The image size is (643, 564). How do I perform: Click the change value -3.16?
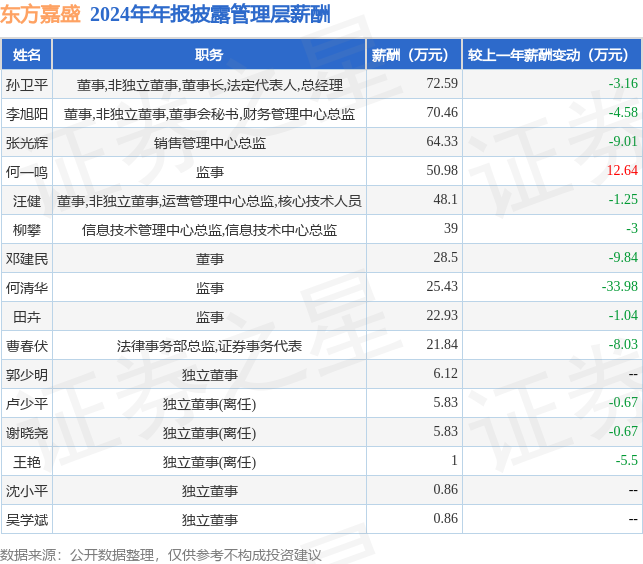point(623,83)
